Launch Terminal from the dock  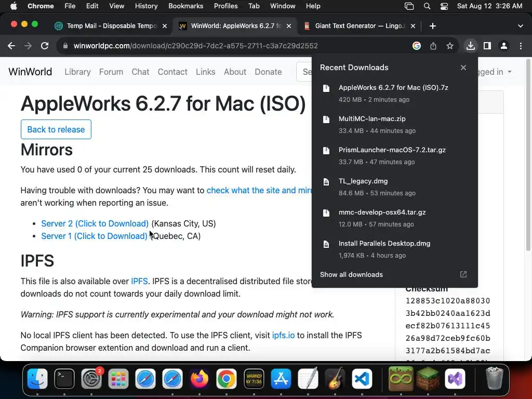[x=64, y=379]
